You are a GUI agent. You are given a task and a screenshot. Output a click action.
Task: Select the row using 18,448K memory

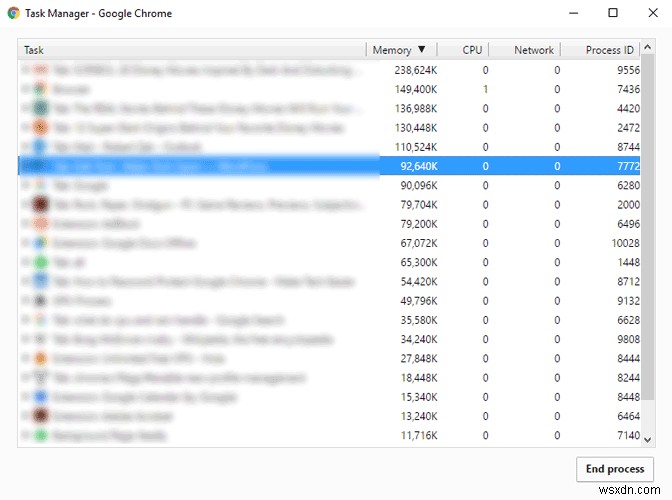pos(329,378)
